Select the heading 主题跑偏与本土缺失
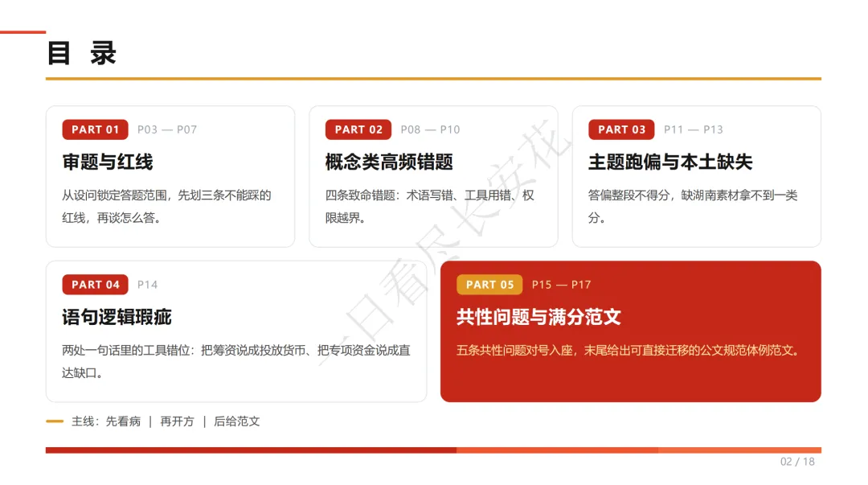The image size is (868, 485). tap(670, 162)
